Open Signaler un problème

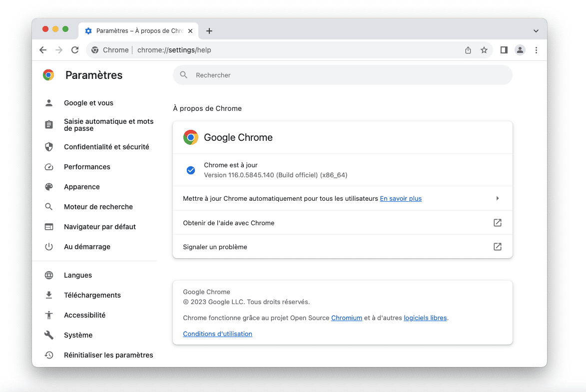(497, 247)
